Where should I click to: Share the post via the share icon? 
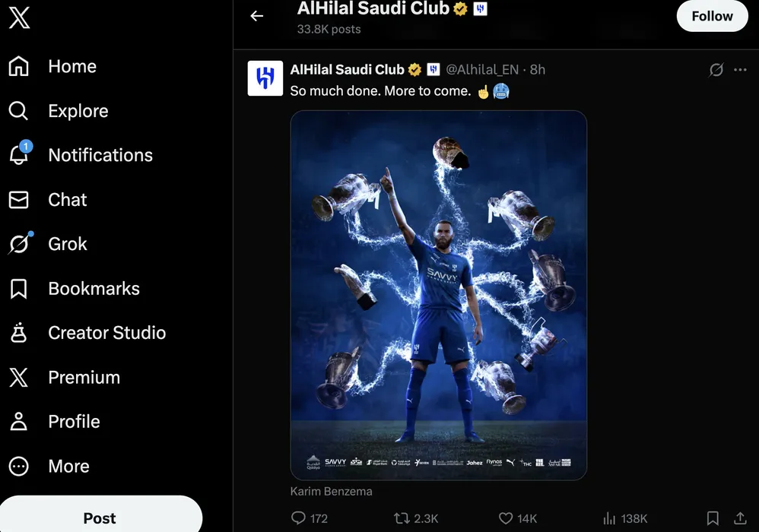(x=739, y=518)
